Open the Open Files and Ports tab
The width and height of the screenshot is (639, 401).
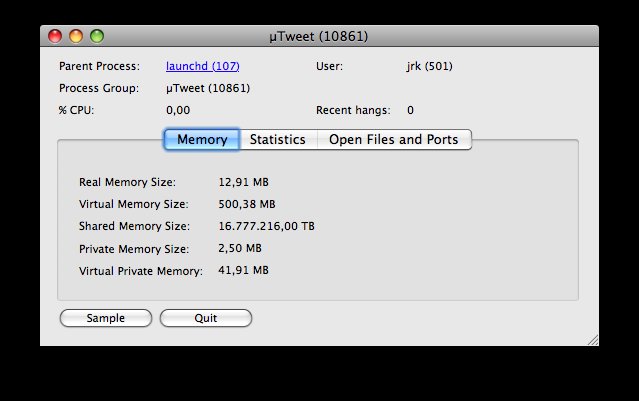393,139
